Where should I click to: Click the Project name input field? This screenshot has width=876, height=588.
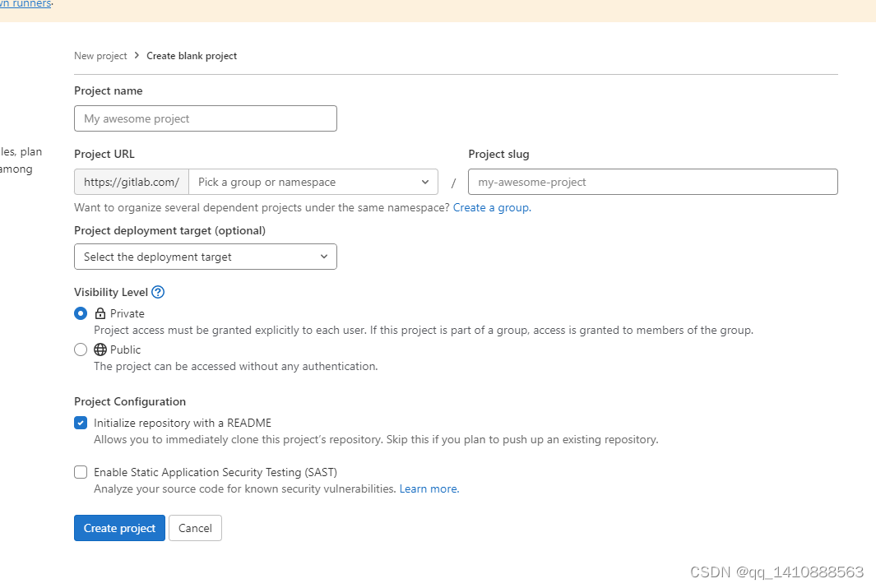coord(205,118)
